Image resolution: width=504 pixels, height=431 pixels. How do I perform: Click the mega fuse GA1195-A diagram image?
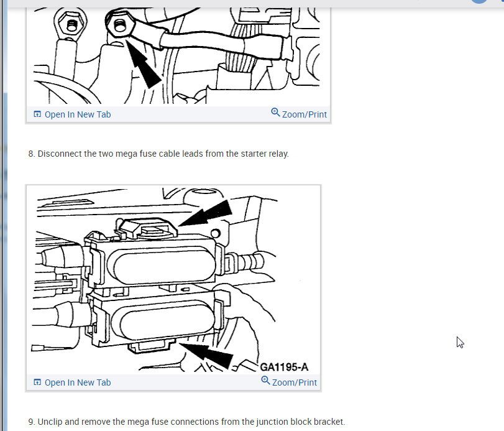click(x=173, y=280)
